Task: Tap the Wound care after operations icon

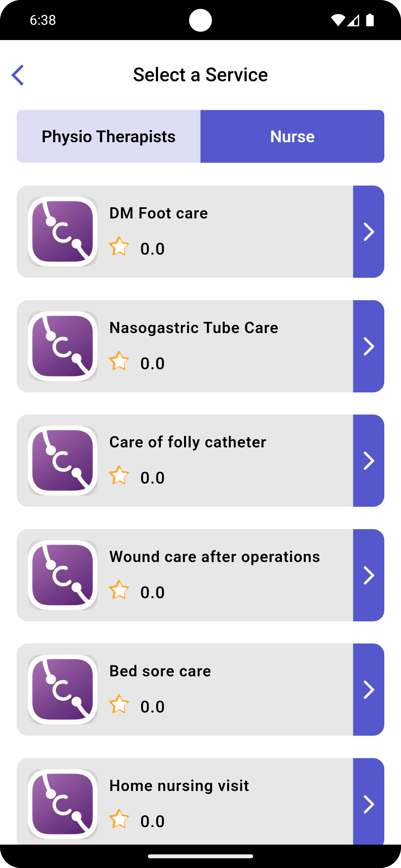Action: click(63, 575)
